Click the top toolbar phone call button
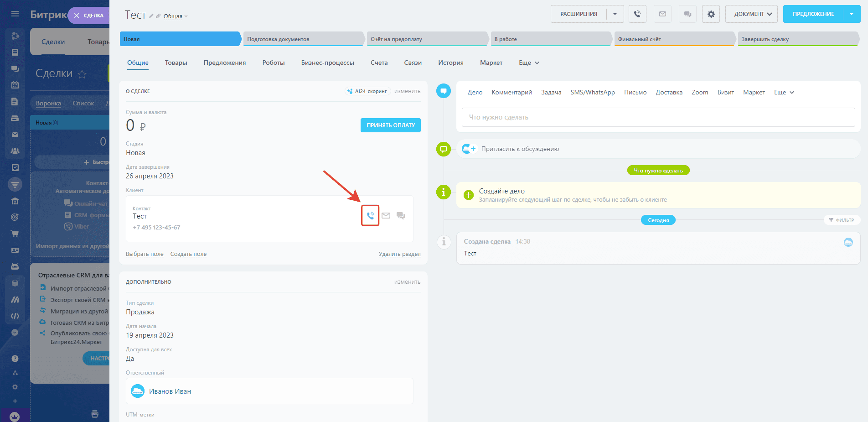This screenshot has height=422, width=868. tap(637, 14)
